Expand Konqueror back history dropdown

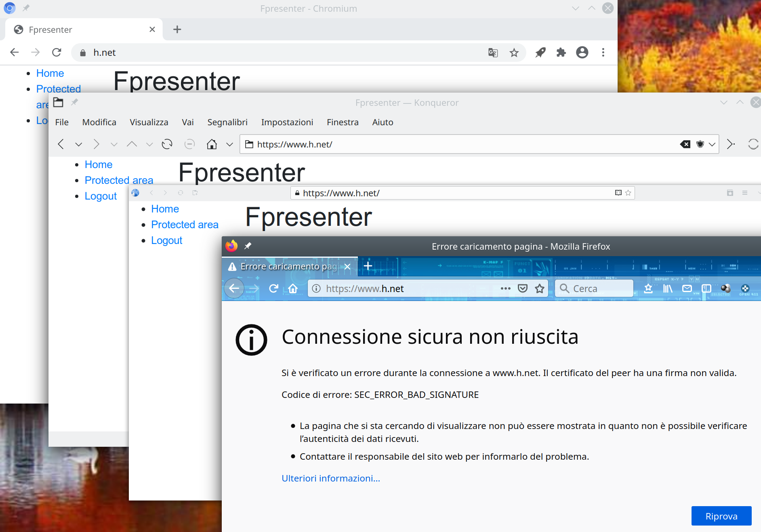click(x=79, y=144)
